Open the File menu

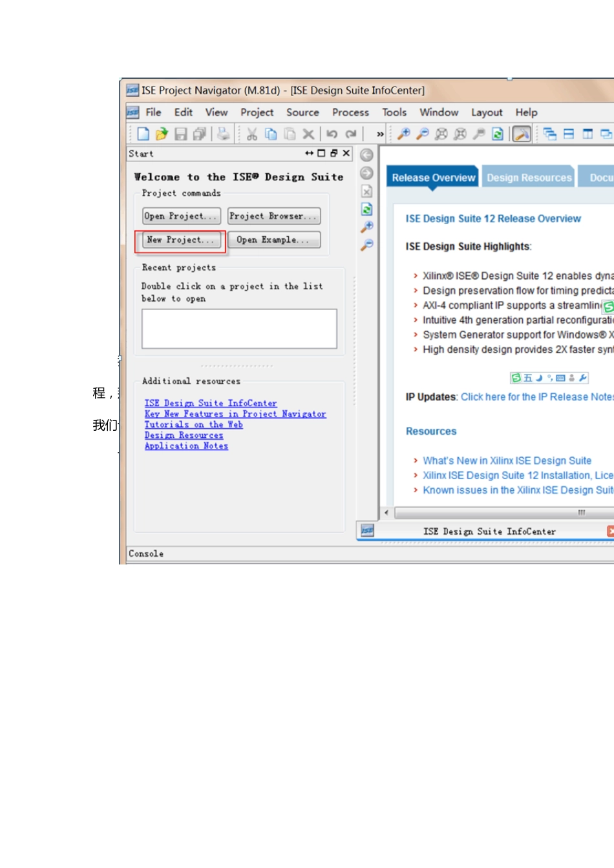(154, 112)
